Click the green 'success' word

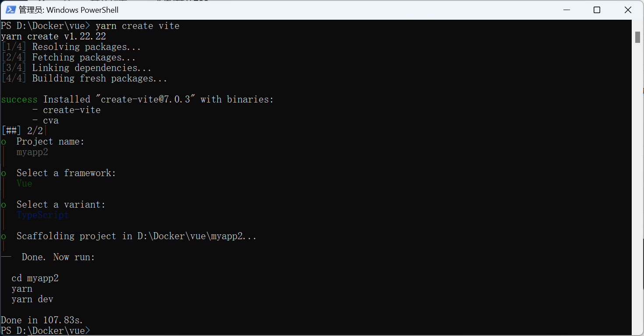(19, 99)
